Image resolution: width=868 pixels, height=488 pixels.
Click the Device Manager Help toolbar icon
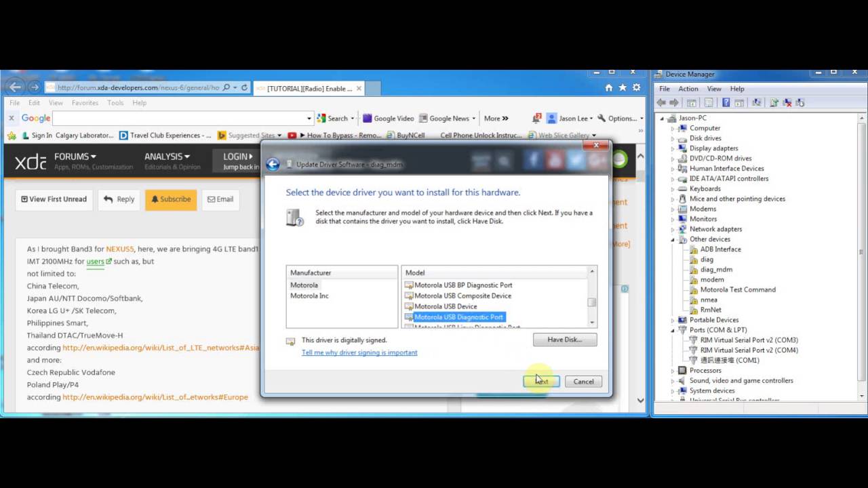pos(726,103)
